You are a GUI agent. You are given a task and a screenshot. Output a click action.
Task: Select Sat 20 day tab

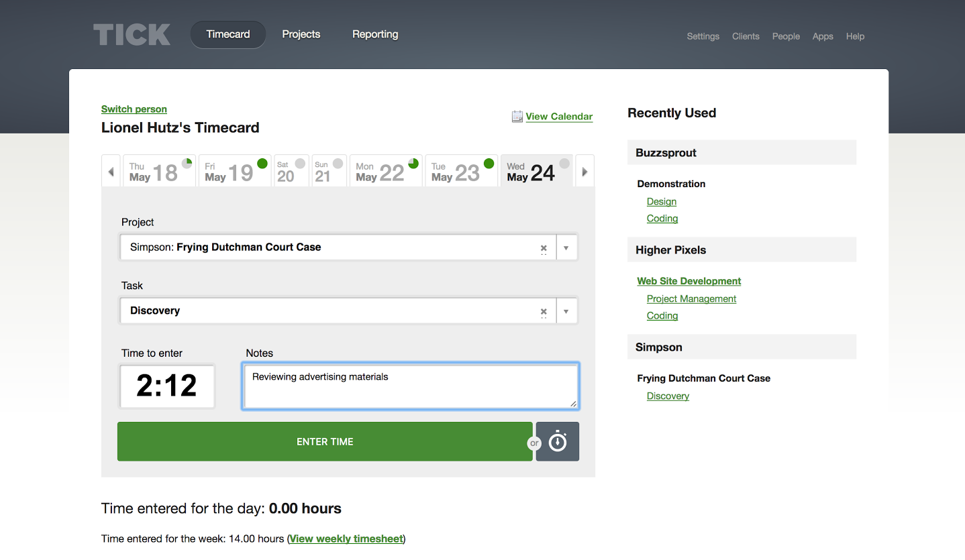tap(291, 171)
